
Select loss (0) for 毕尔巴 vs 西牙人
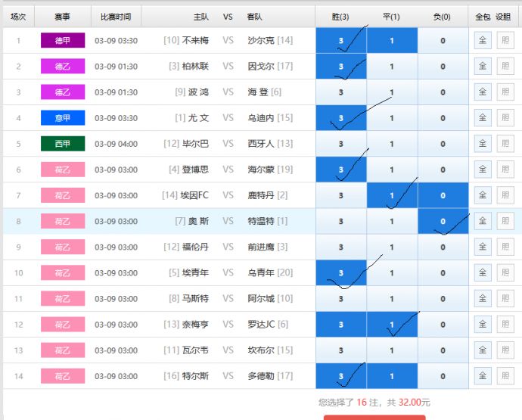pyautogui.click(x=443, y=144)
